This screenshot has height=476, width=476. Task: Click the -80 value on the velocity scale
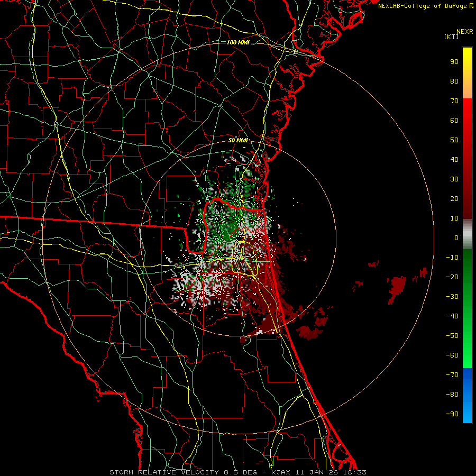[x=452, y=395]
